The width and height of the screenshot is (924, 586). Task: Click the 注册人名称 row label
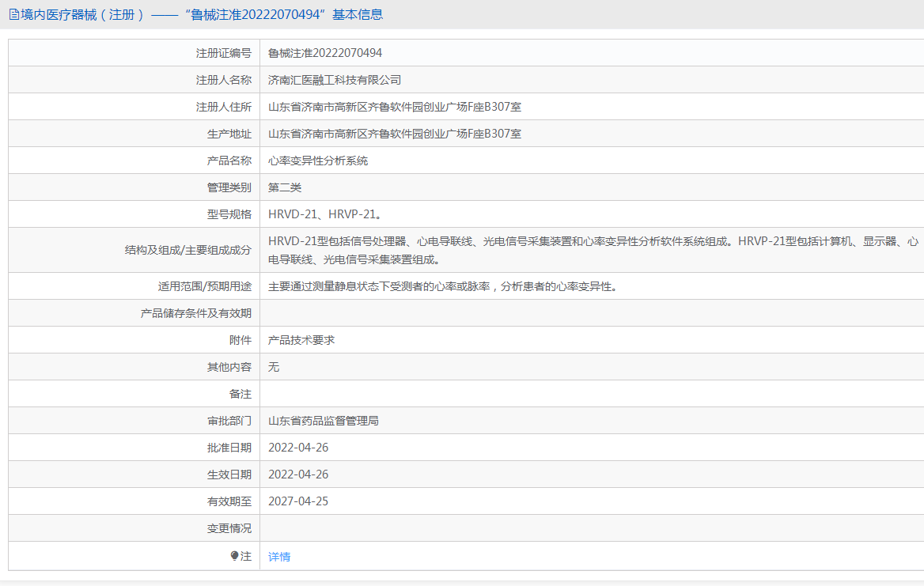pyautogui.click(x=223, y=80)
